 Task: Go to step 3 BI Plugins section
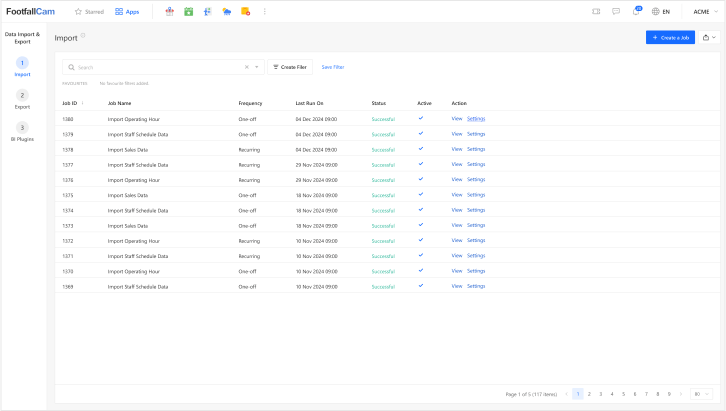point(22,131)
